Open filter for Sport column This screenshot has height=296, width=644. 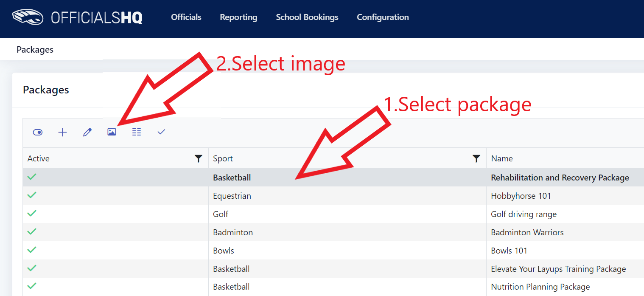[476, 159]
